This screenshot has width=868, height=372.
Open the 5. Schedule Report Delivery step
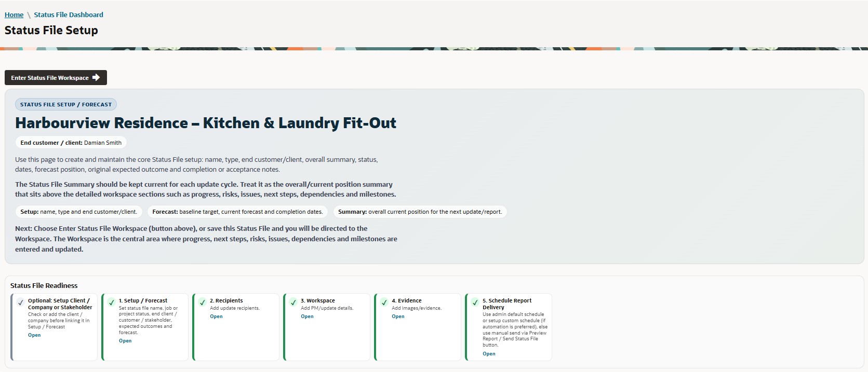(x=489, y=354)
